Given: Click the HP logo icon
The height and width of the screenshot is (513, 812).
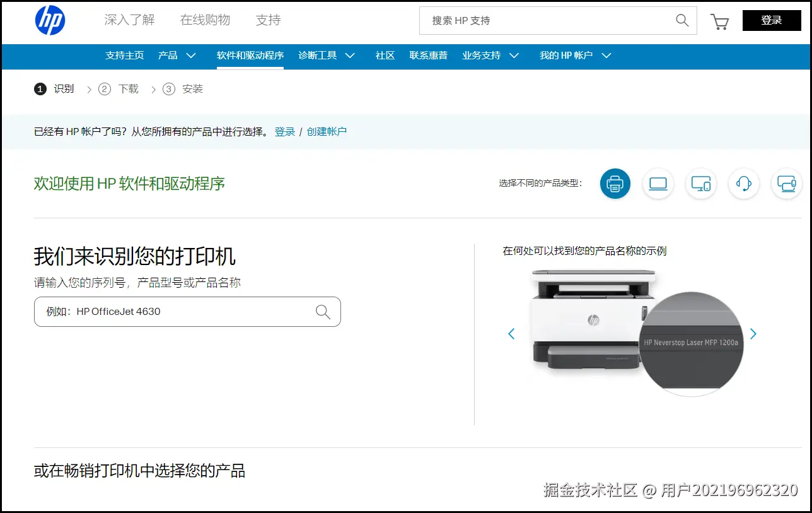Looking at the screenshot, I should 50,20.
